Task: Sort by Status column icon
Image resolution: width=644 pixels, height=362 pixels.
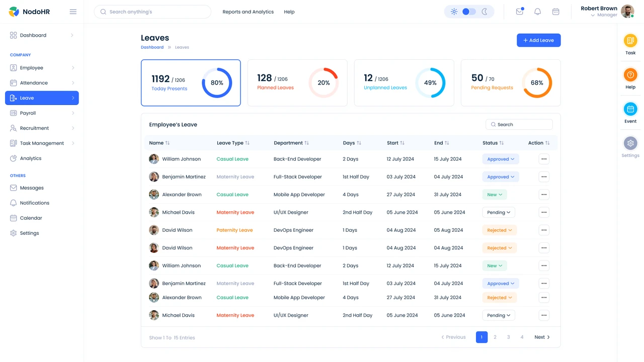Action: pos(502,143)
